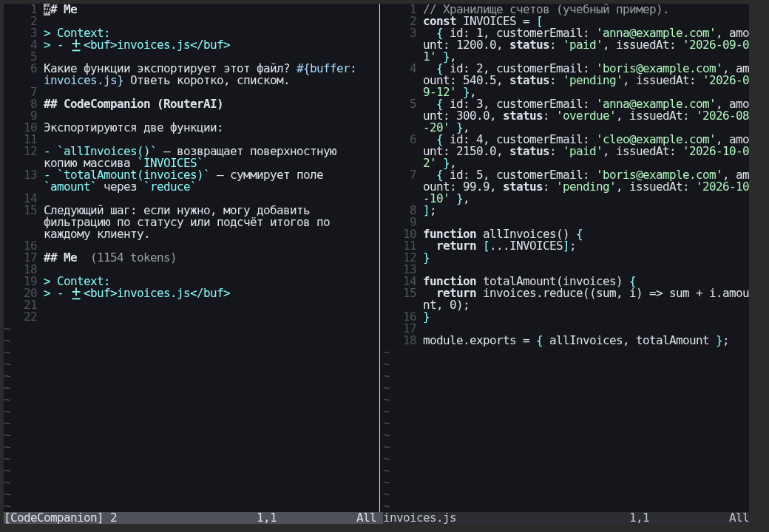Place cursor on empty chat line 22
This screenshot has height=532, width=769.
point(211,317)
